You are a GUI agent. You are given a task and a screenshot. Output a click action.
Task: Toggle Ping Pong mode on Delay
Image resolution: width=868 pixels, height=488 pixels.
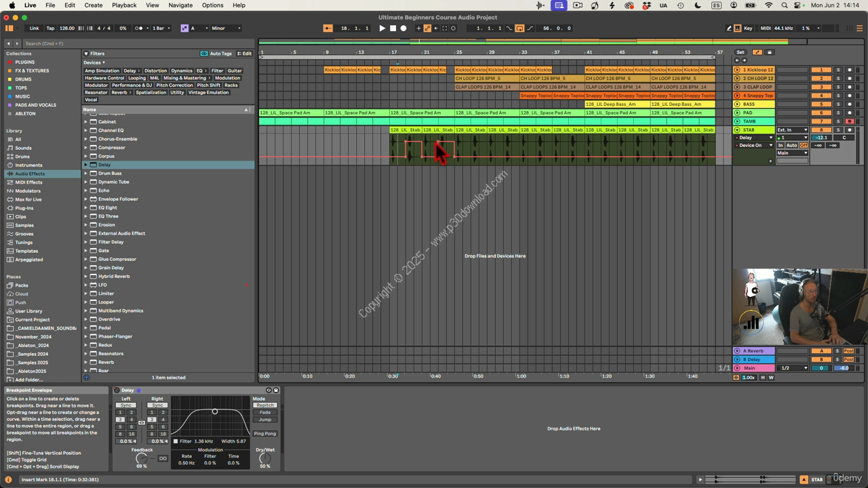(265, 434)
